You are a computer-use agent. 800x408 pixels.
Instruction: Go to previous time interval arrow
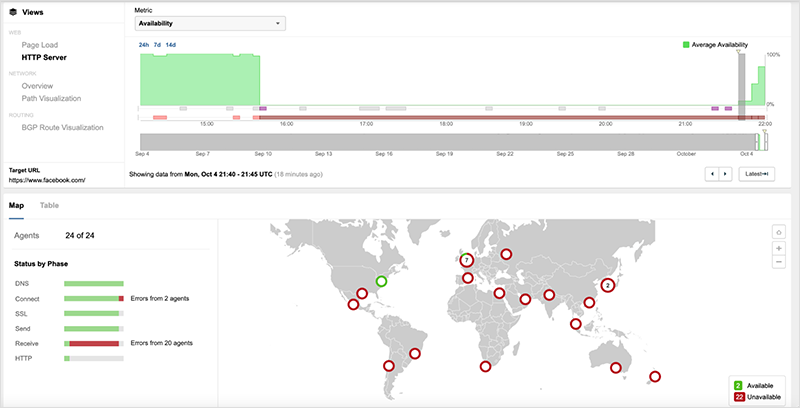[713, 174]
